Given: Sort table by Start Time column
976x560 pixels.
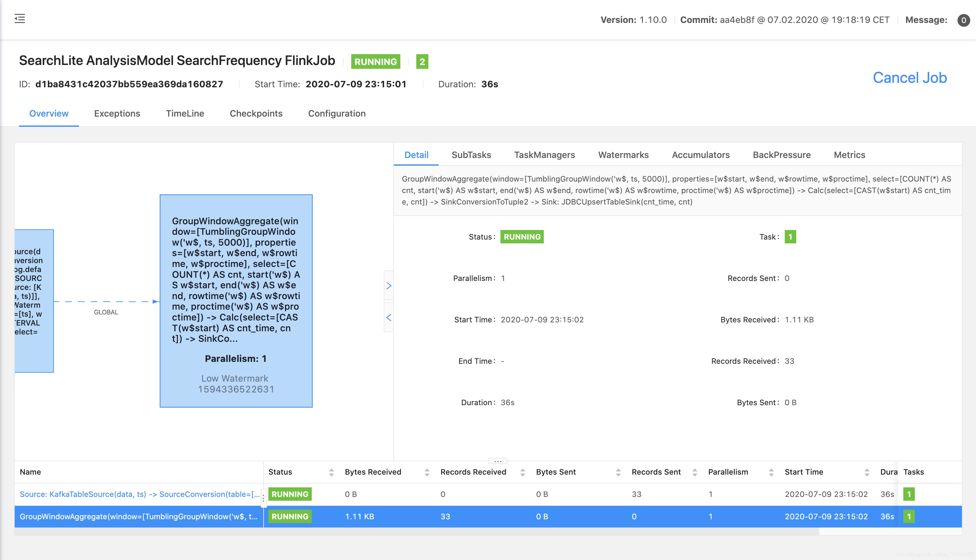Looking at the screenshot, I should tap(867, 472).
